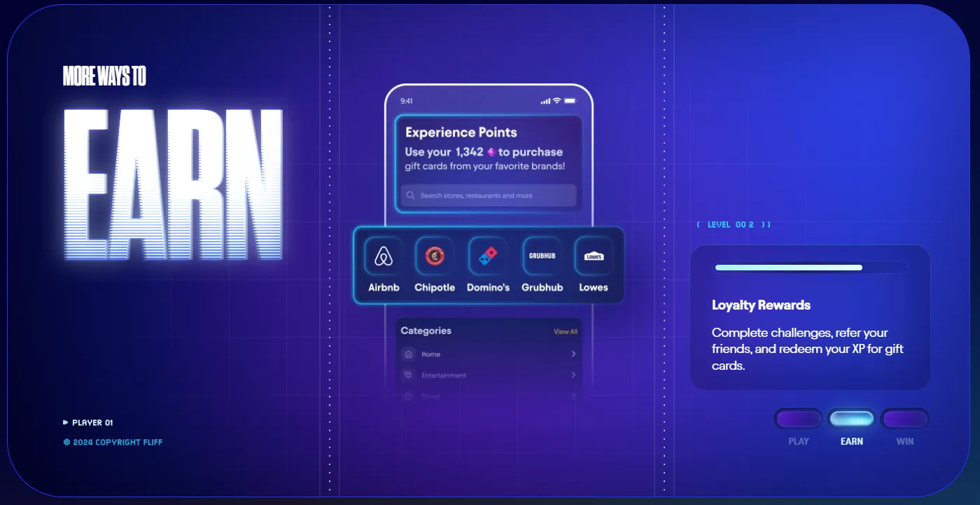Click the PLAY tab label
The height and width of the screenshot is (505, 980).
tap(799, 441)
